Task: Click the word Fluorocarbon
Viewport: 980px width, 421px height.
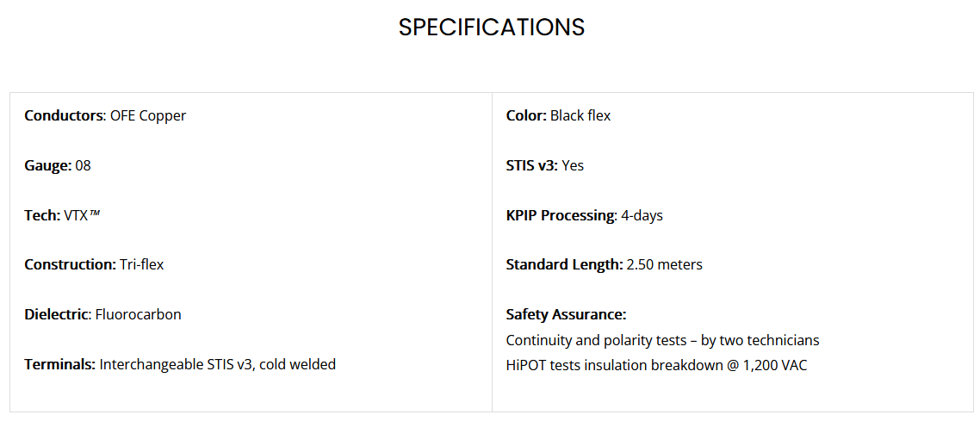Action: point(138,314)
